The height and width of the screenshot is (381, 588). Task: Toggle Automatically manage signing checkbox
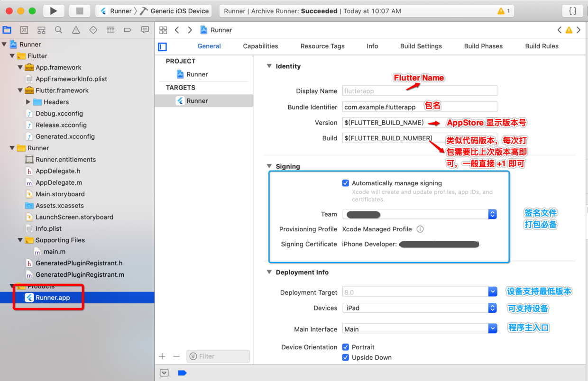tap(346, 183)
